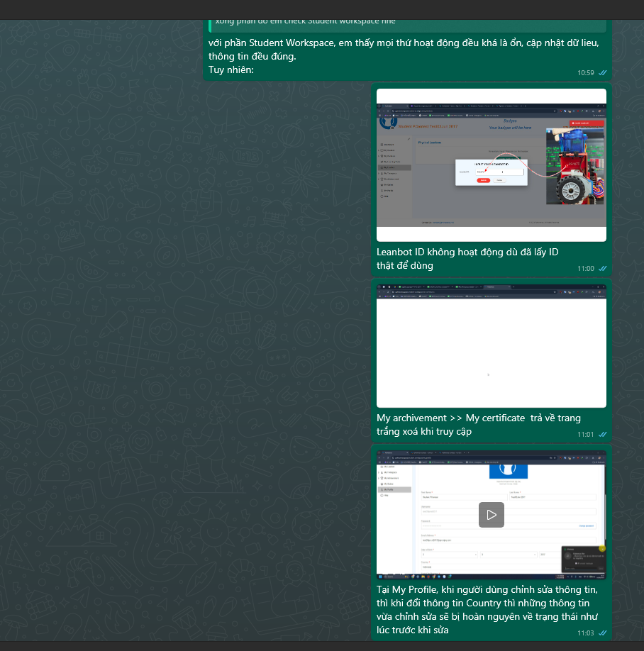Screen dimensions: 644x651
Task: Click read-receipt checkmarks next to 11:01
Action: coord(602,434)
